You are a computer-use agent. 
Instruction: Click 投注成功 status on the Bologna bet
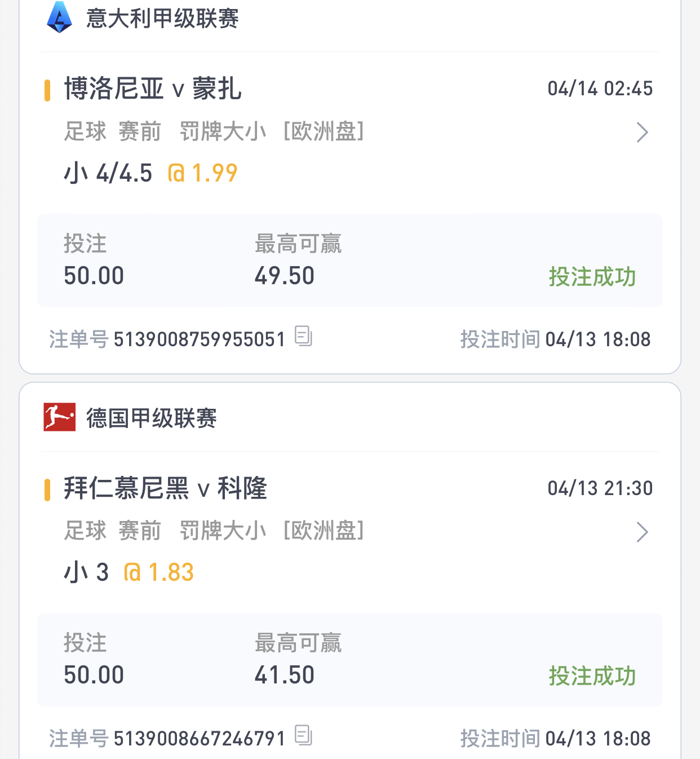pyautogui.click(x=592, y=277)
